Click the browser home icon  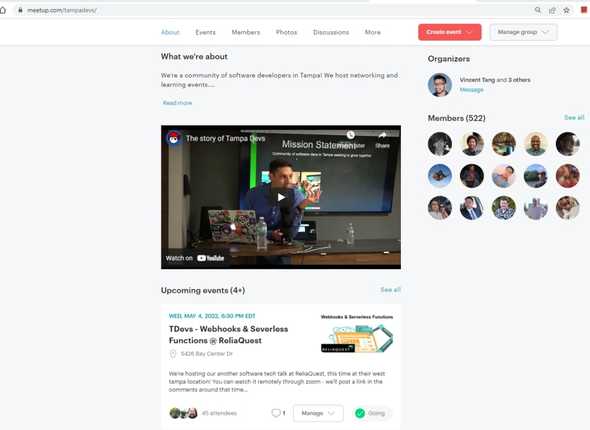[x=3, y=10]
